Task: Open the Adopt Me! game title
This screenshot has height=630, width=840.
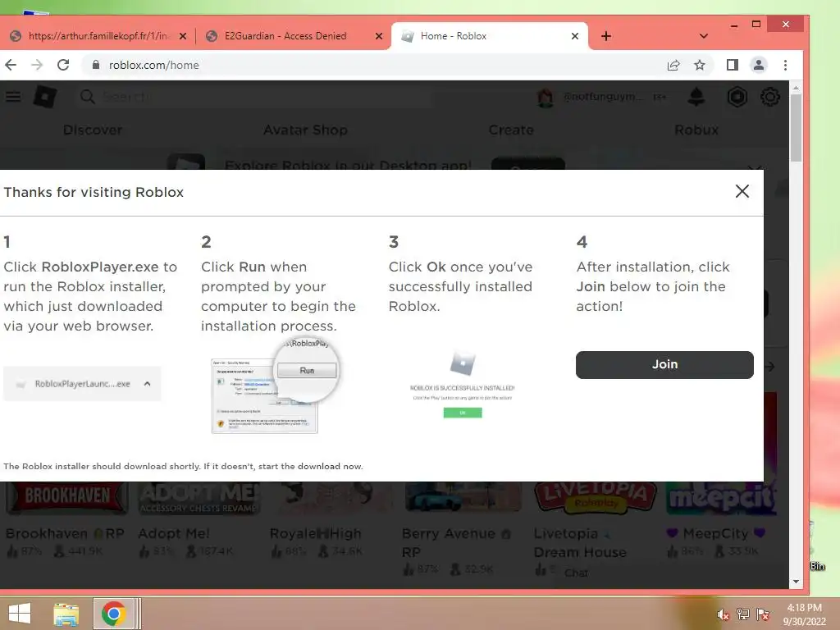Action: (x=174, y=533)
